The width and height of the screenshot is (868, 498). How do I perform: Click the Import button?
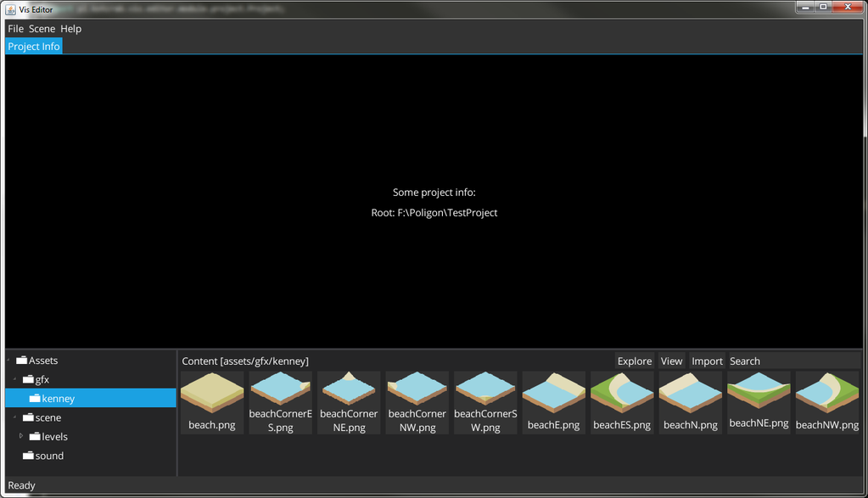coord(707,361)
